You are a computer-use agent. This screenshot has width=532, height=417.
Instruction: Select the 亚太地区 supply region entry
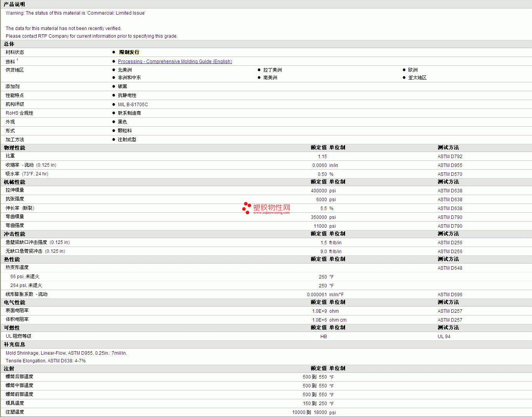pyautogui.click(x=417, y=78)
